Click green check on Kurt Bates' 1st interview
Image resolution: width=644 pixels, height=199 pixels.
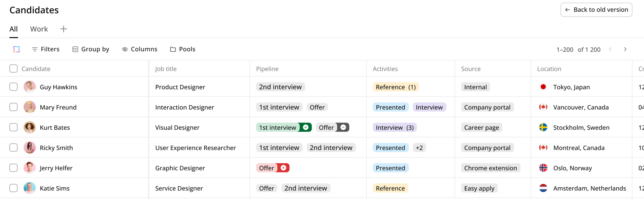pyautogui.click(x=306, y=127)
